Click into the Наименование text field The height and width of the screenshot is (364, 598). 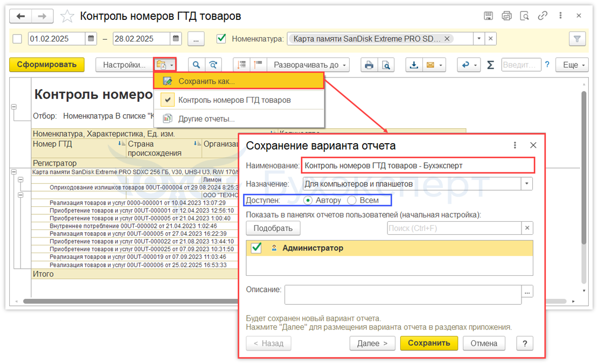(418, 166)
